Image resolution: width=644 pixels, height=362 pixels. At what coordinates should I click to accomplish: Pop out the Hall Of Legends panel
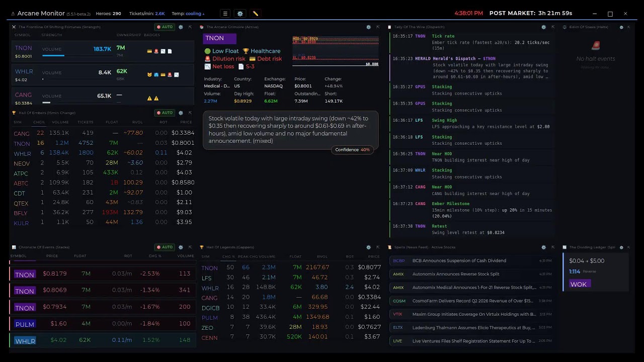coord(378,247)
